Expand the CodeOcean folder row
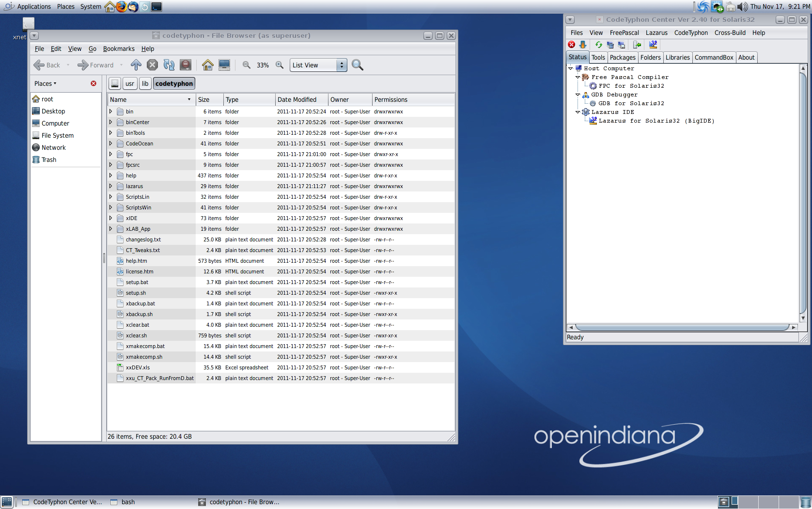The height and width of the screenshot is (509, 812). [x=110, y=143]
